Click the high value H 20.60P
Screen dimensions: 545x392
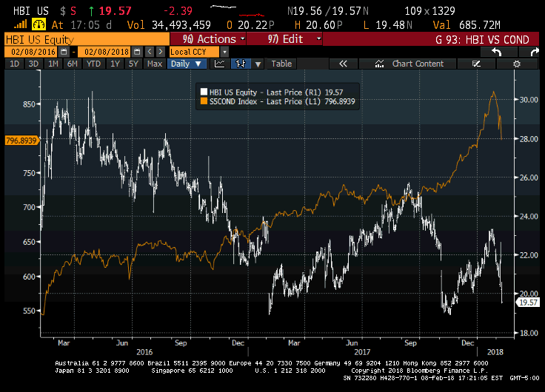pos(318,25)
